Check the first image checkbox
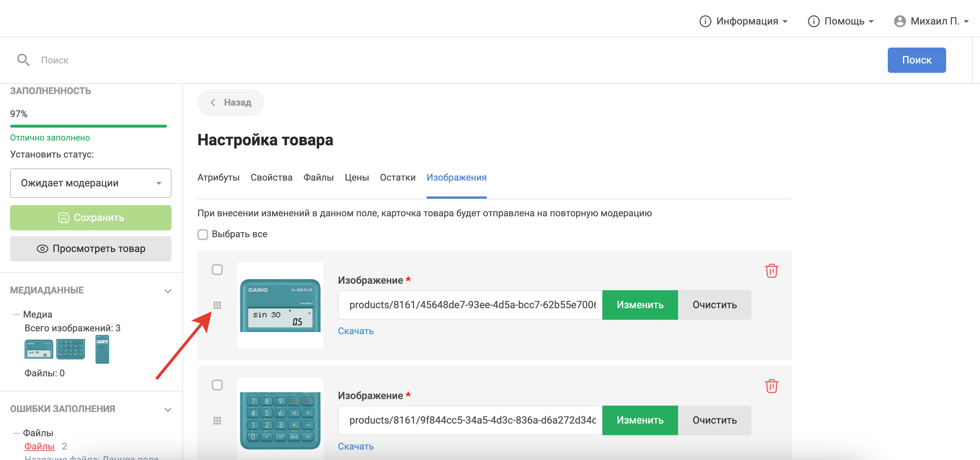The width and height of the screenshot is (980, 460). 217,270
